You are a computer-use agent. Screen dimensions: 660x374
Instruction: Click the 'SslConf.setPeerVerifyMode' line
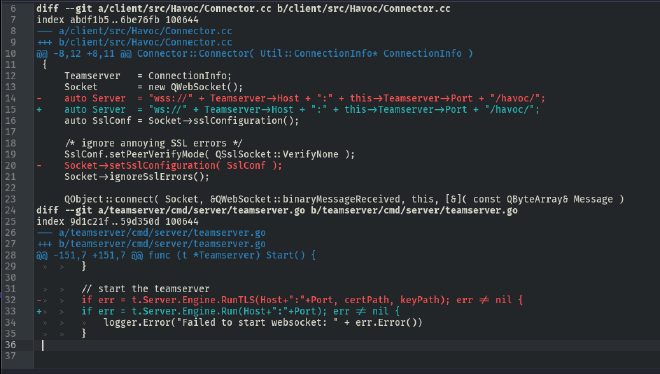210,154
